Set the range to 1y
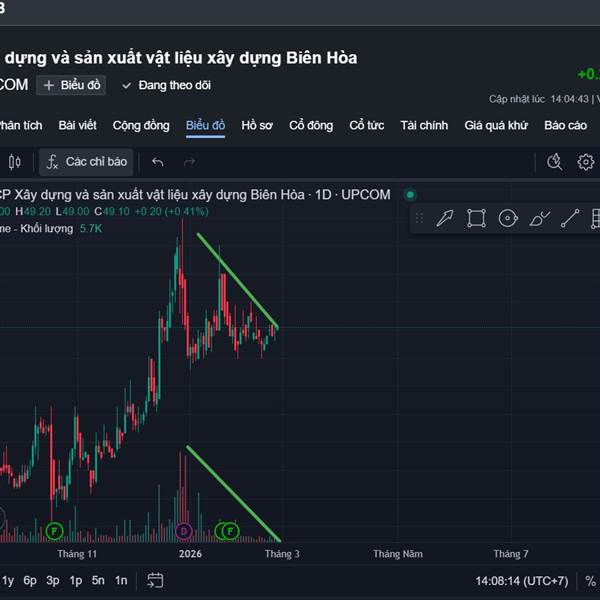Image resolution: width=600 pixels, height=600 pixels. [x=8, y=581]
